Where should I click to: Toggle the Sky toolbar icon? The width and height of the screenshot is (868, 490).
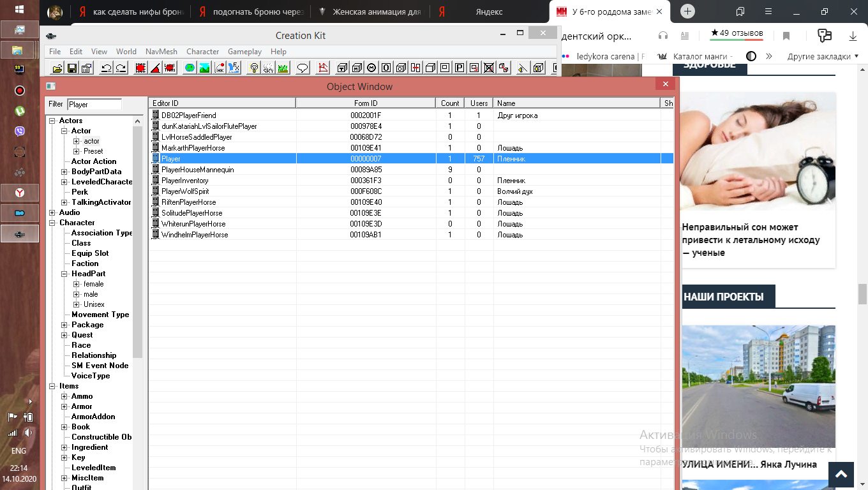pyautogui.click(x=269, y=68)
